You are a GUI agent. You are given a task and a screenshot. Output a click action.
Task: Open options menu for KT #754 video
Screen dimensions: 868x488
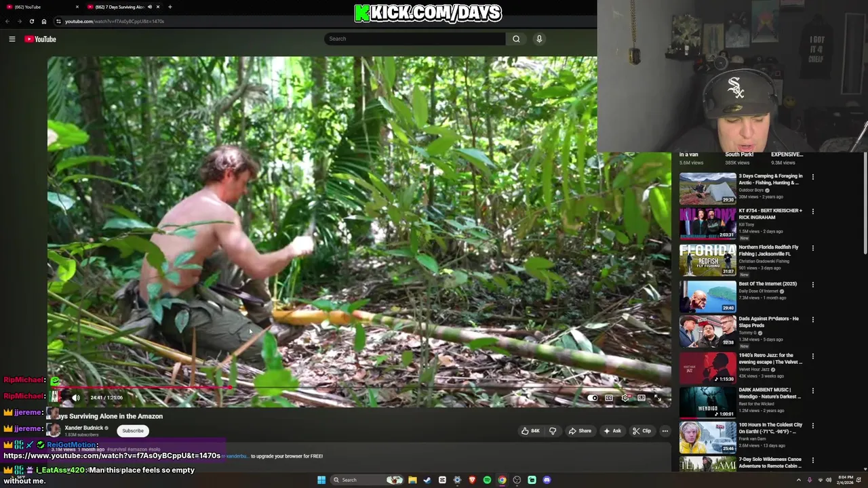pos(812,211)
